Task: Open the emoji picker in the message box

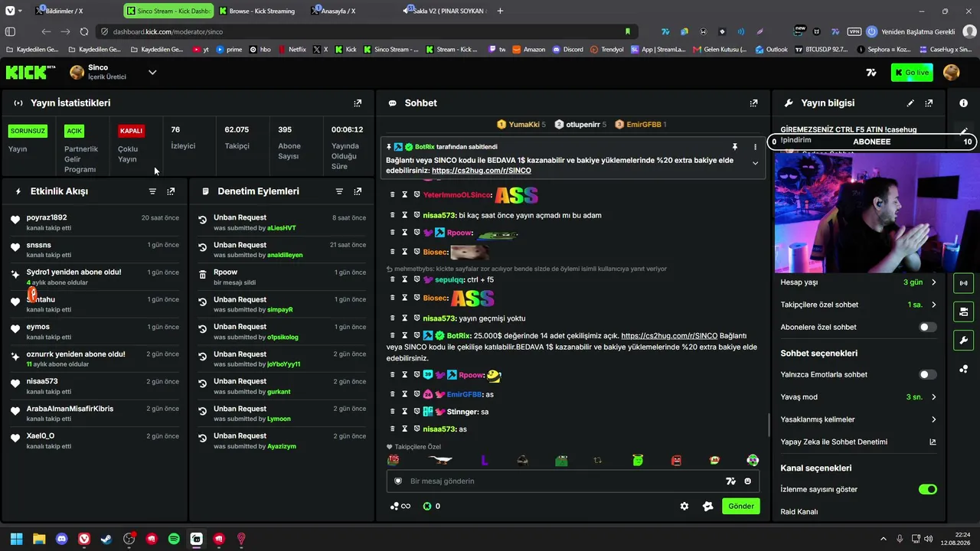Action: (748, 481)
